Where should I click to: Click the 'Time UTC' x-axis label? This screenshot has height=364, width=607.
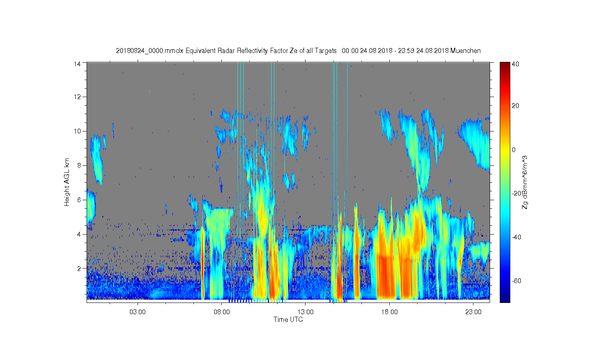pyautogui.click(x=288, y=320)
